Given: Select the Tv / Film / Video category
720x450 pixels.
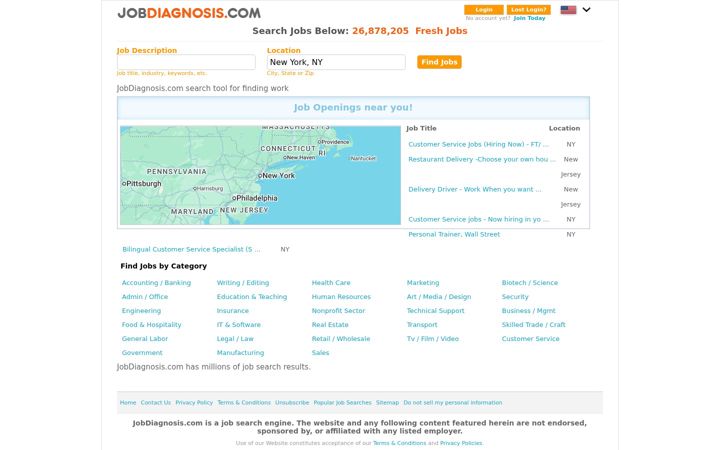Looking at the screenshot, I should (x=433, y=339).
